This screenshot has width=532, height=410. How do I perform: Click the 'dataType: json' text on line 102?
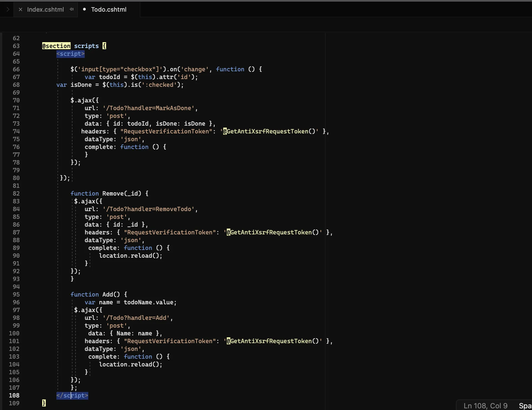(x=114, y=349)
